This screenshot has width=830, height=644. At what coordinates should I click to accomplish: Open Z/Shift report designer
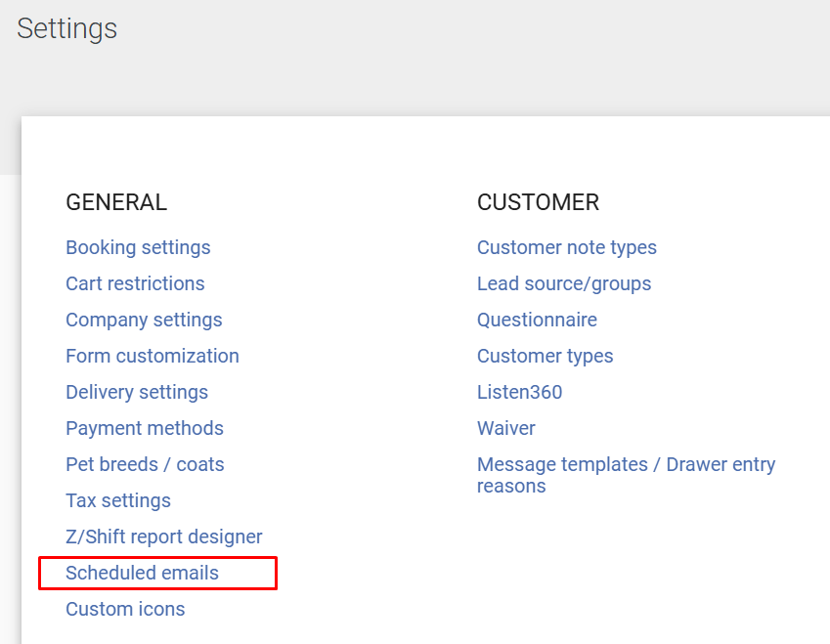163,537
